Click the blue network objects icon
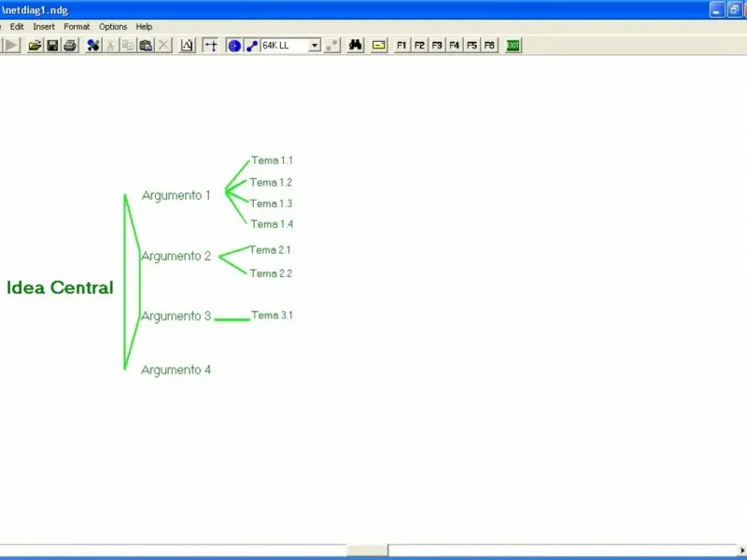Screen dimensions: 747x560 click(93, 45)
